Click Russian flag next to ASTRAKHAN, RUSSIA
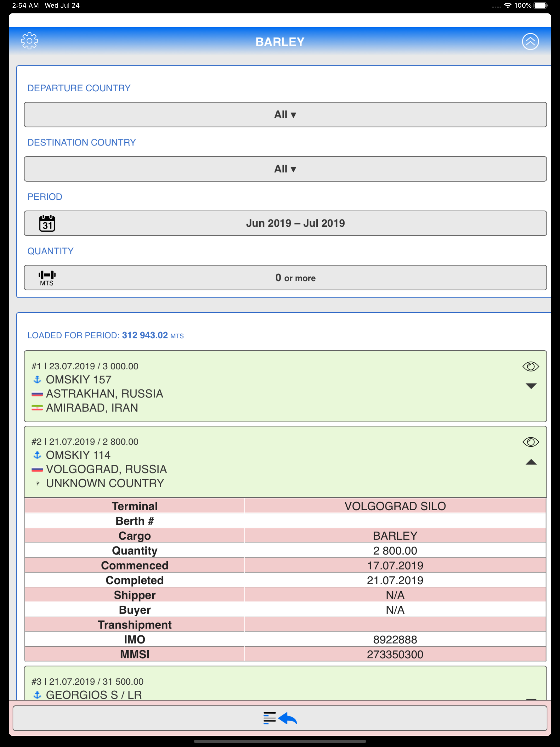 point(37,394)
